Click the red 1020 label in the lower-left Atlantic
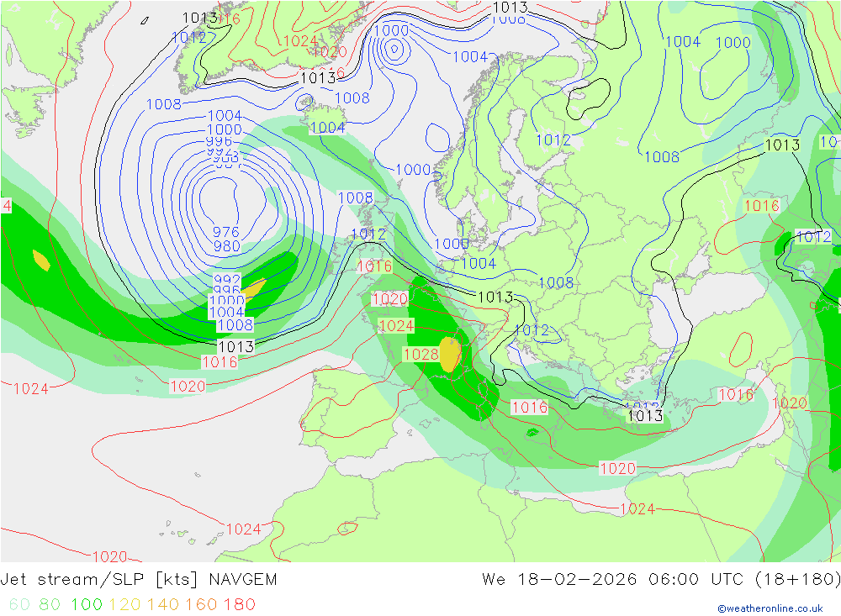Image resolution: width=841 pixels, height=616 pixels. point(109,556)
